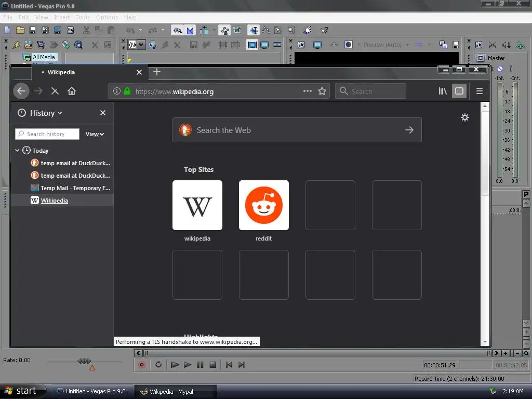Viewport: 532px width, 399px height.
Task: Select the Wikipedia browser tab
Action: [x=89, y=72]
